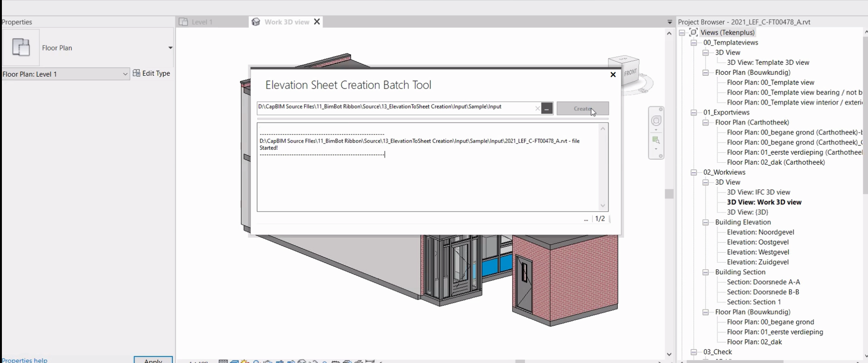Click the Edit Type icon button
Viewport: 868px width, 363px height.
136,73
